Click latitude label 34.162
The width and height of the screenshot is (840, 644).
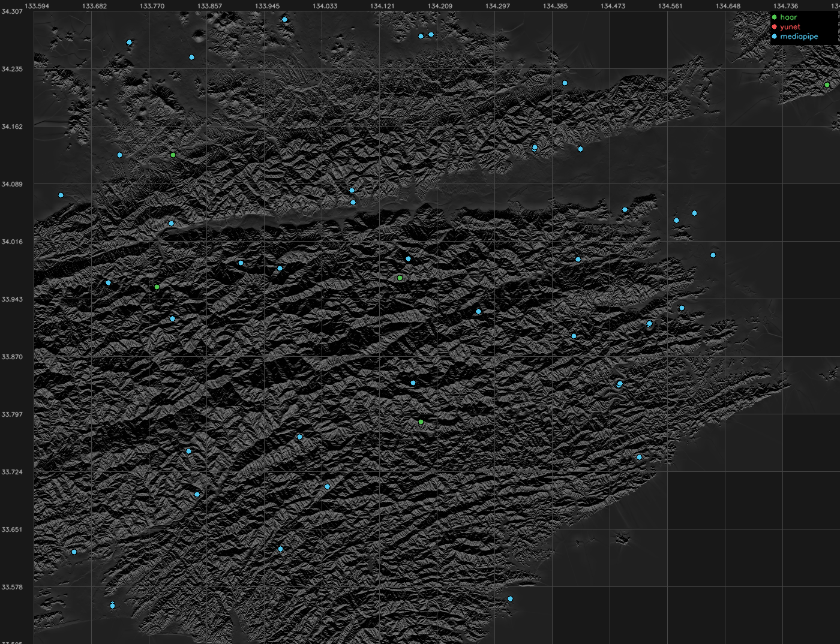click(12, 127)
